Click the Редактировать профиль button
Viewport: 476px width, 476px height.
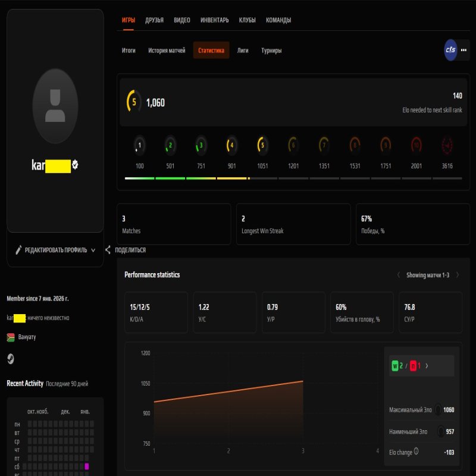point(57,250)
